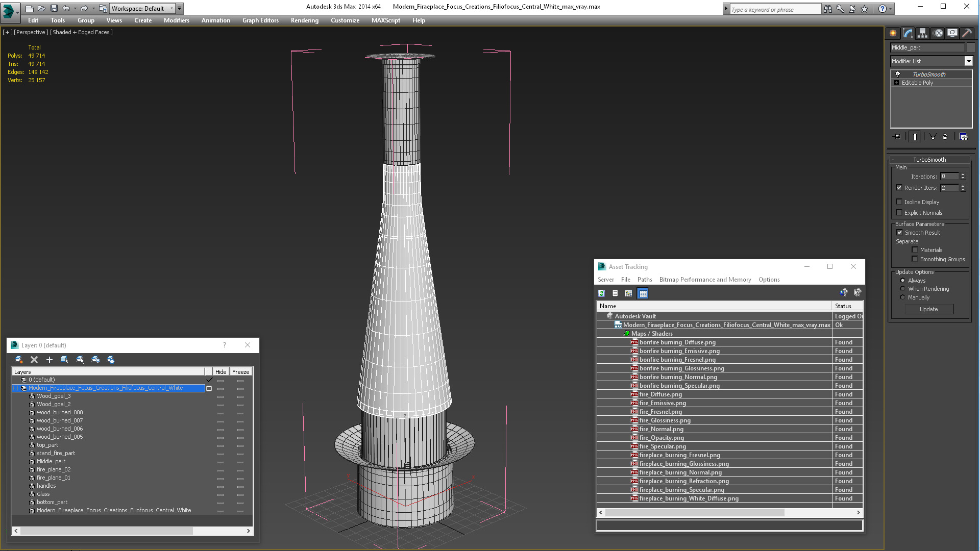Uncheck the Smooth Result checkbox
980x551 pixels.
tap(899, 233)
